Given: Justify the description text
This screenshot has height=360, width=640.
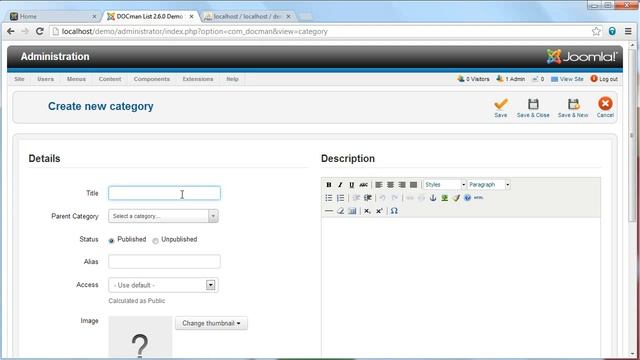Looking at the screenshot, I should pyautogui.click(x=413, y=185).
